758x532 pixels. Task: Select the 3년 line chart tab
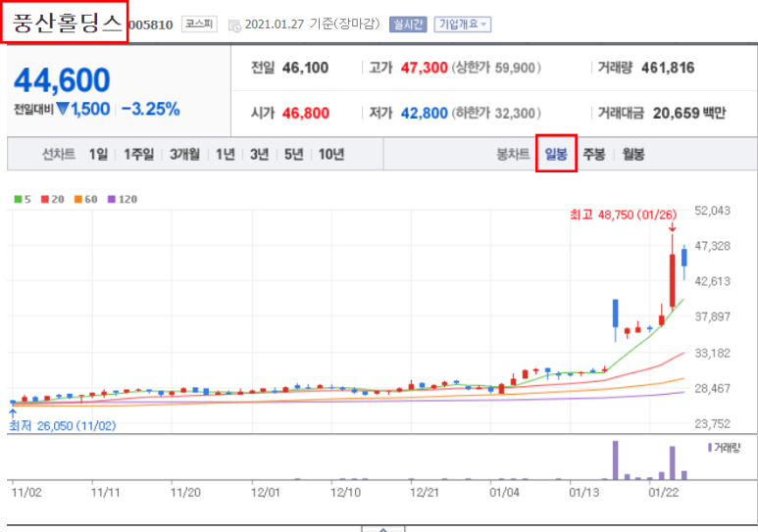tap(259, 155)
